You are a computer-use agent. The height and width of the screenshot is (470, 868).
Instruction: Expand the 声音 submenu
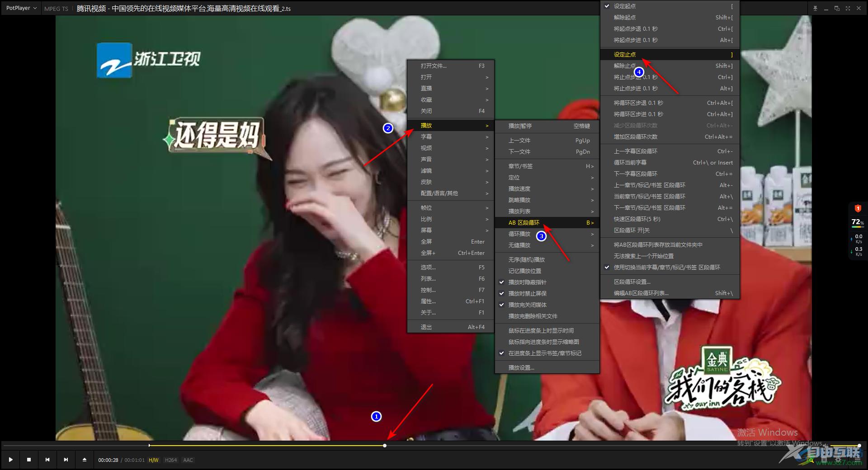tap(451, 159)
